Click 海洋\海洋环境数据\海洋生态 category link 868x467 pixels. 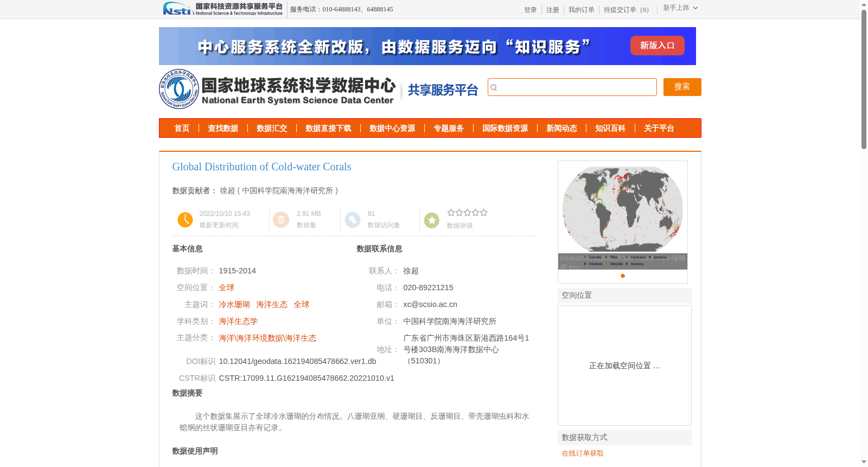point(267,338)
